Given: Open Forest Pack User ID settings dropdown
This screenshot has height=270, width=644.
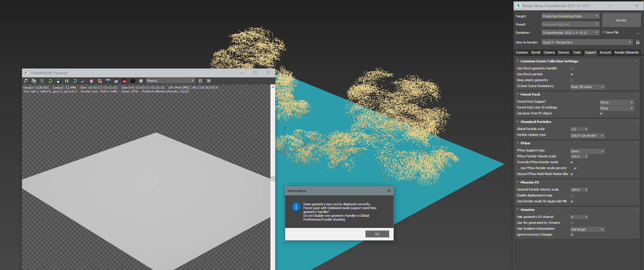Looking at the screenshot, I should pos(617,108).
